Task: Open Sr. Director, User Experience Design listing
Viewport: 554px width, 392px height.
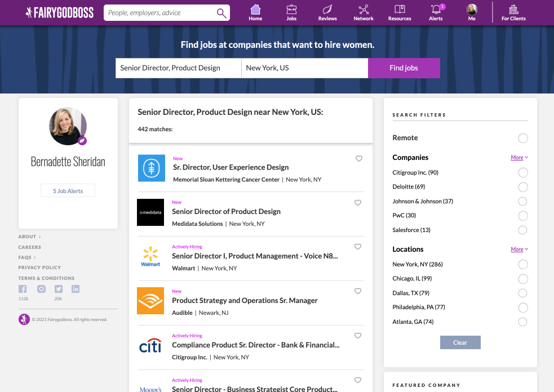Action: (x=231, y=167)
